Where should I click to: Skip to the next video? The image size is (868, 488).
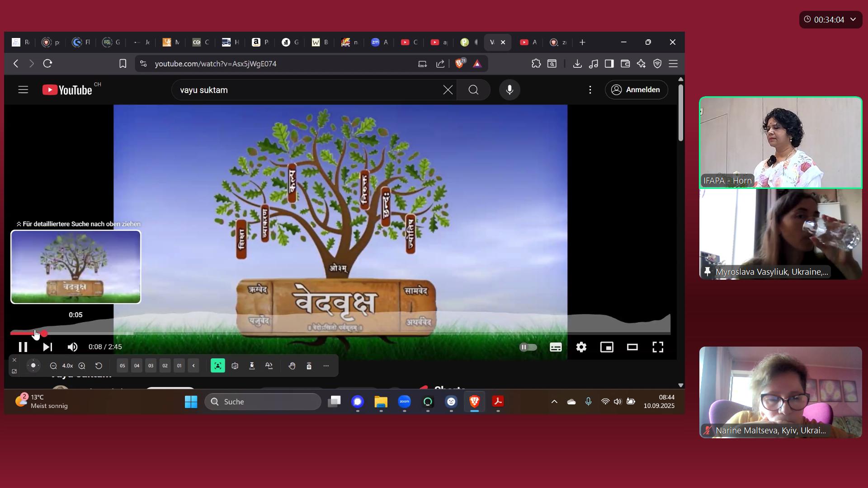click(47, 347)
